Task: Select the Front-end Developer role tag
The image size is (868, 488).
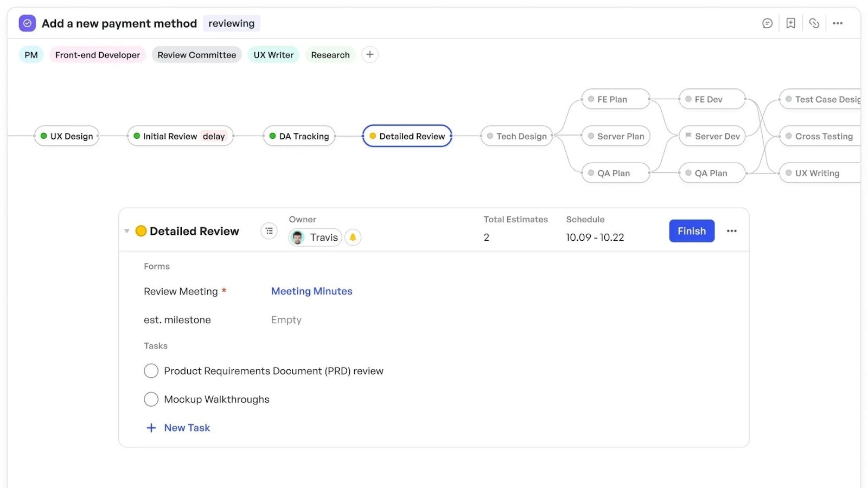Action: (x=98, y=55)
